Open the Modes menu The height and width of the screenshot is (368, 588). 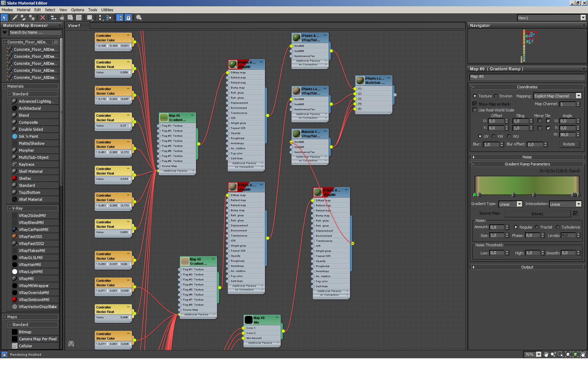[x=7, y=10]
